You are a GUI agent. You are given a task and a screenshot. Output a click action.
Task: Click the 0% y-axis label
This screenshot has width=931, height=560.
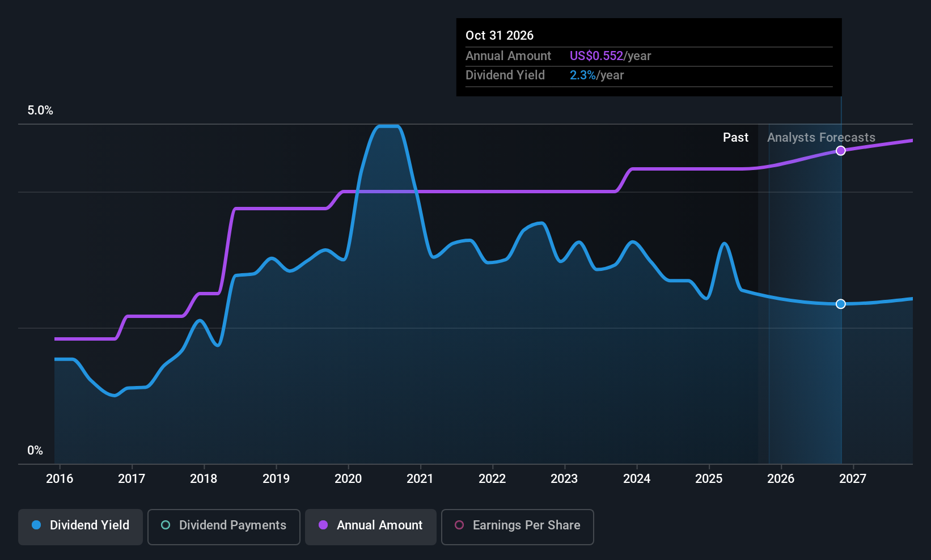[x=35, y=451]
